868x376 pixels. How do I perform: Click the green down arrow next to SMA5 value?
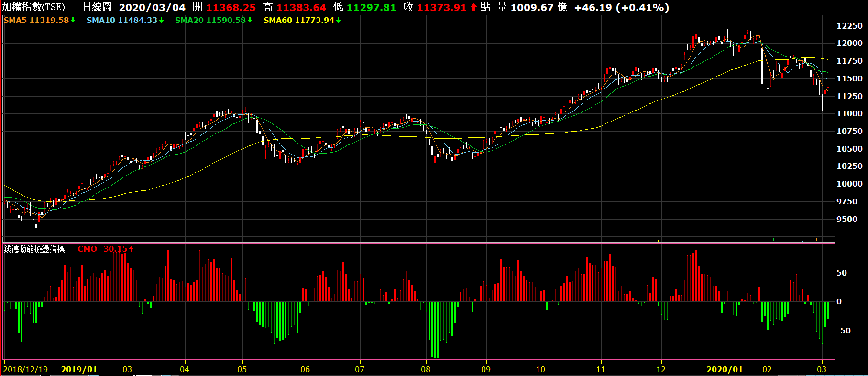click(73, 20)
